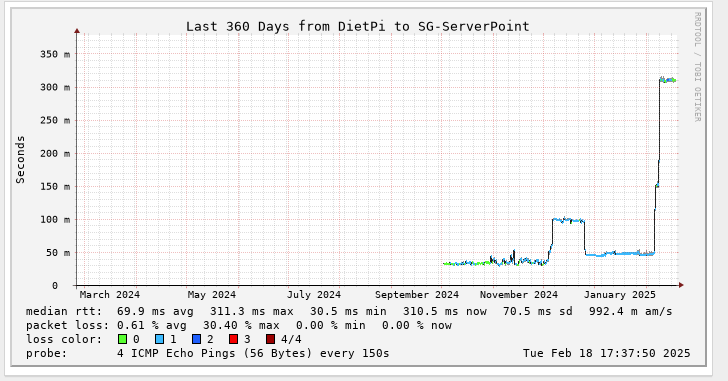Click the dark blue loss color 2 swatch
The width and height of the screenshot is (728, 381).
tap(196, 339)
